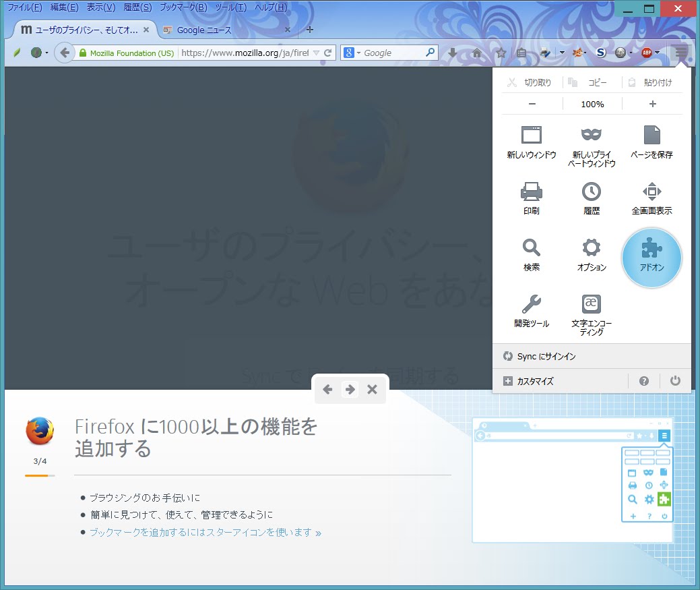Open the ブックマーク(B) menu
This screenshot has height=590, width=700.
point(183,7)
